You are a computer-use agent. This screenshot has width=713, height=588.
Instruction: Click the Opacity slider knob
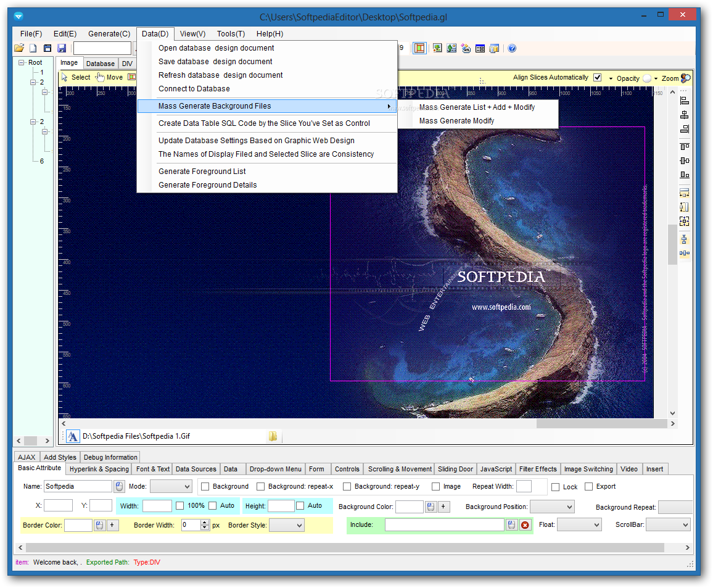pos(646,78)
